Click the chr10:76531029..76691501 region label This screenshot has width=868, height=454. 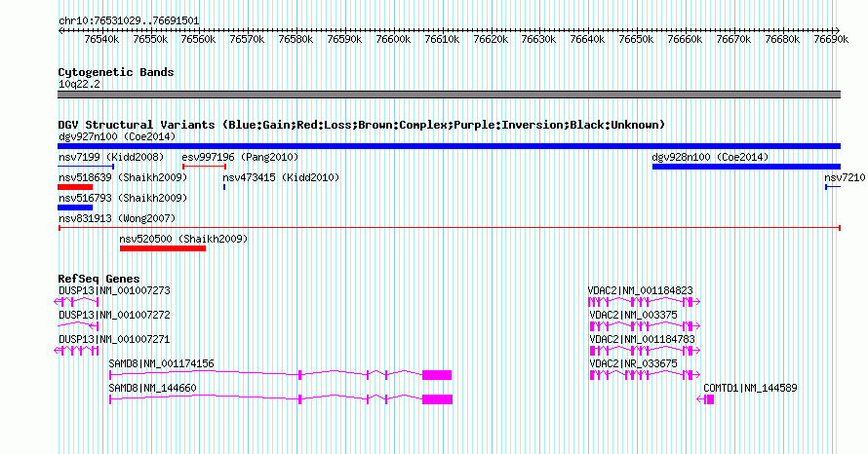(x=129, y=20)
